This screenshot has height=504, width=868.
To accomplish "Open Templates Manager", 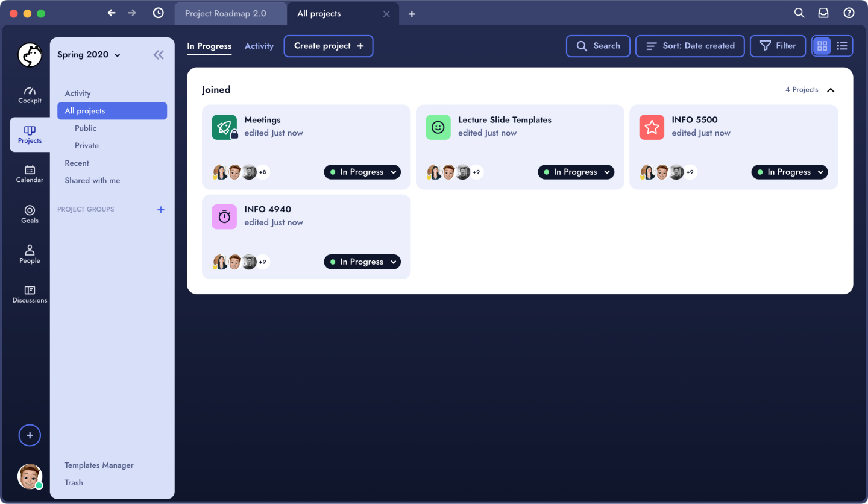I will coord(99,465).
